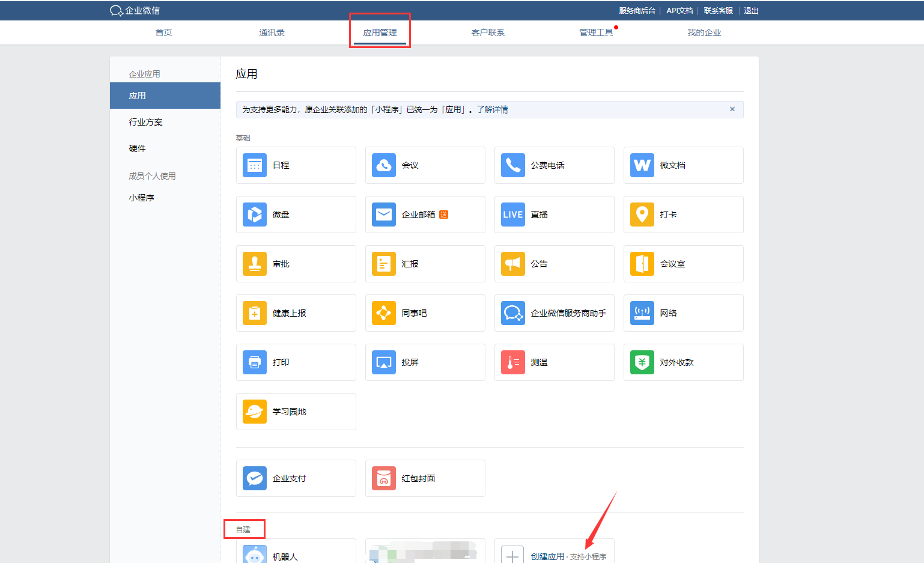The width and height of the screenshot is (924, 563).
Task: Open the 汇报 report icon
Action: coord(384,264)
